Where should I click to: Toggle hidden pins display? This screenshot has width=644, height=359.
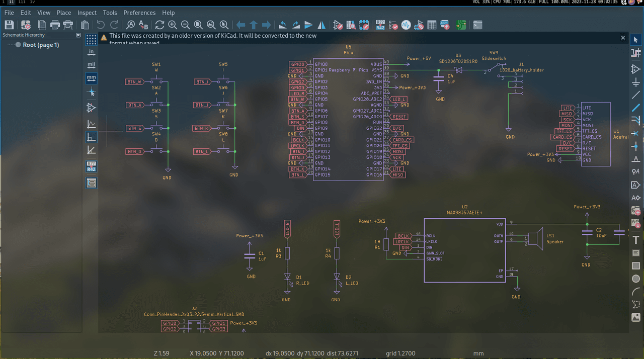[91, 108]
